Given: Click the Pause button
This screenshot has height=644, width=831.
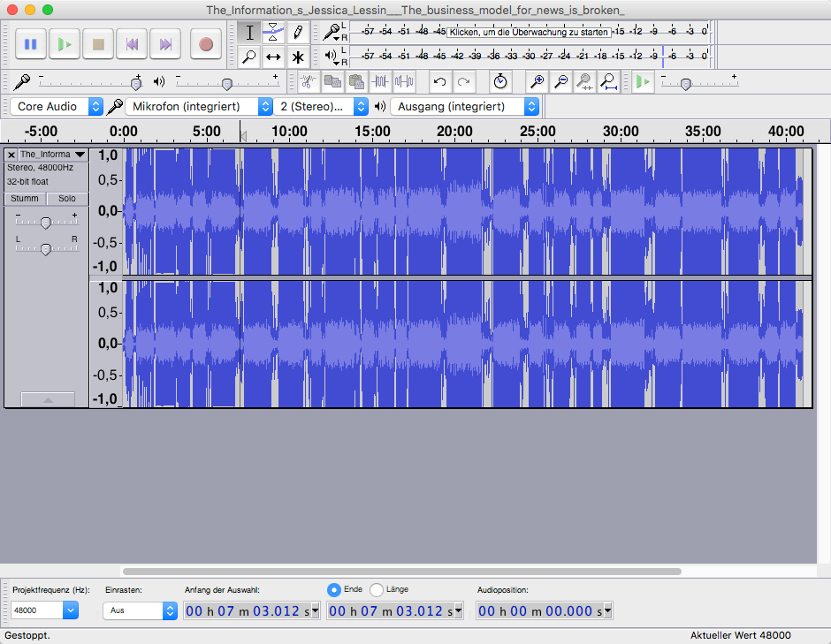Looking at the screenshot, I should pos(30,44).
